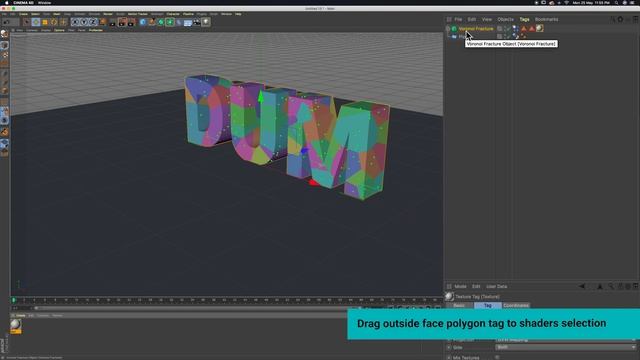The height and width of the screenshot is (360, 640).
Task: Open Object Manager Tags menu
Action: [x=524, y=19]
